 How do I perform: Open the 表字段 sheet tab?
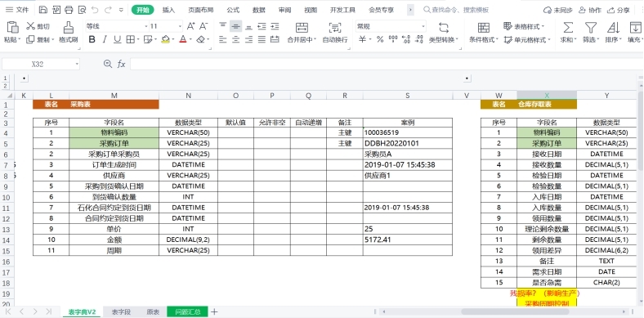coord(121,311)
